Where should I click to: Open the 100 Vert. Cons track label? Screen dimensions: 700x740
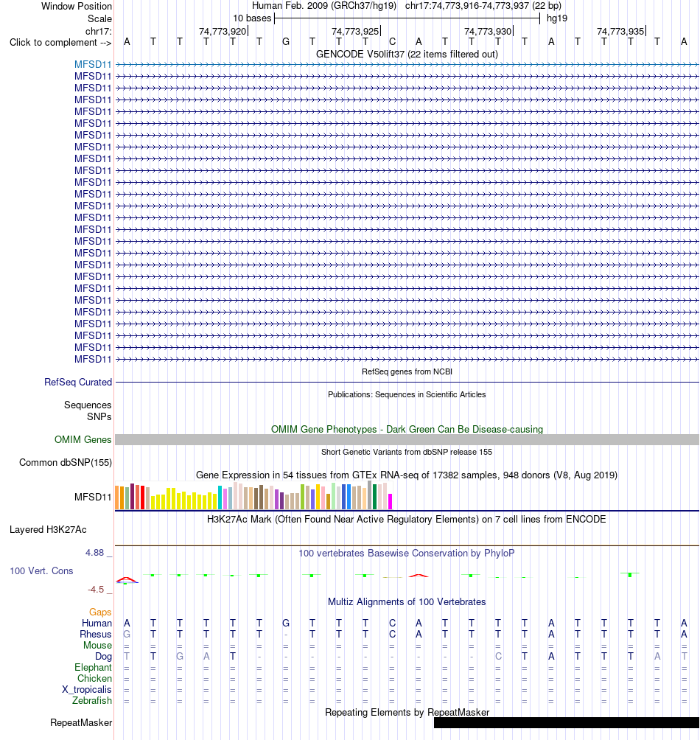(x=41, y=571)
